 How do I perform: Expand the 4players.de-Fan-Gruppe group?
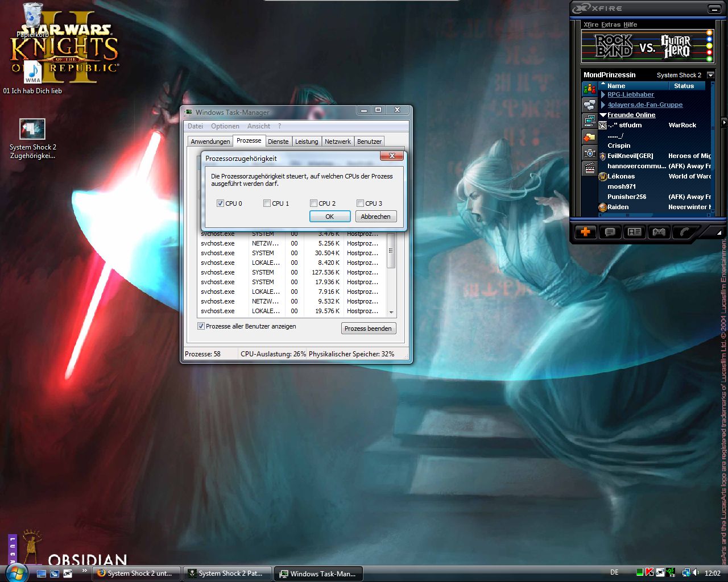coord(603,105)
